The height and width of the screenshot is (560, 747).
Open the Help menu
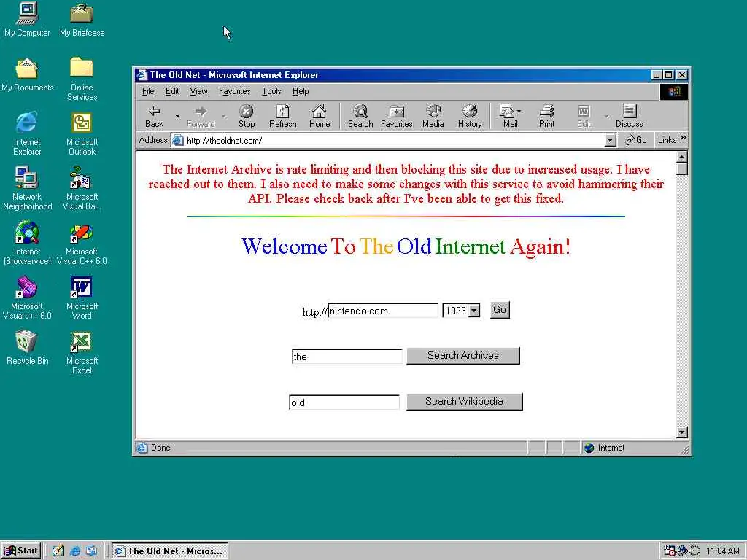[301, 91]
